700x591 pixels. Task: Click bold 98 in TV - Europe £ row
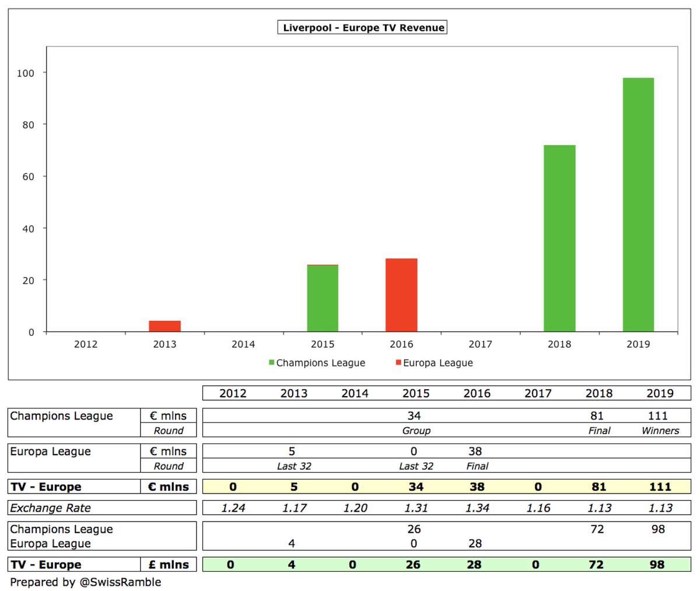coord(657,565)
